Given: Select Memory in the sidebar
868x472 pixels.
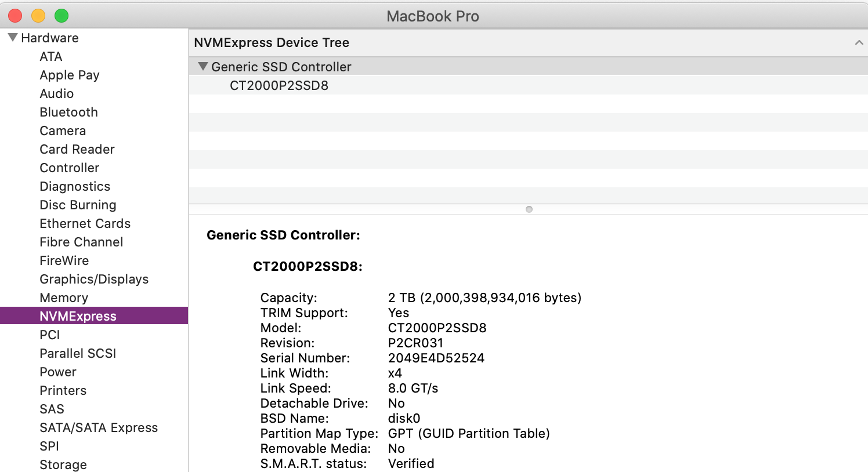Looking at the screenshot, I should (x=64, y=297).
